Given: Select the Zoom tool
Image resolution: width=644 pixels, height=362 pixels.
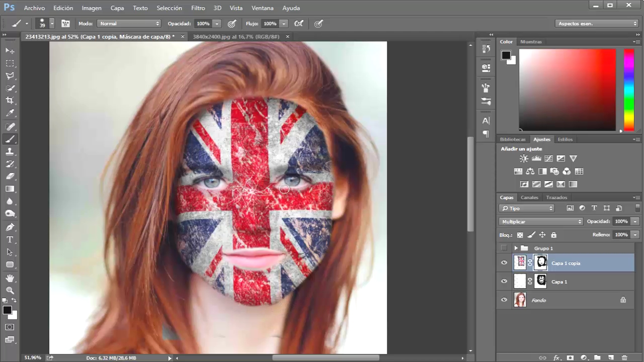Looking at the screenshot, I should (x=10, y=291).
